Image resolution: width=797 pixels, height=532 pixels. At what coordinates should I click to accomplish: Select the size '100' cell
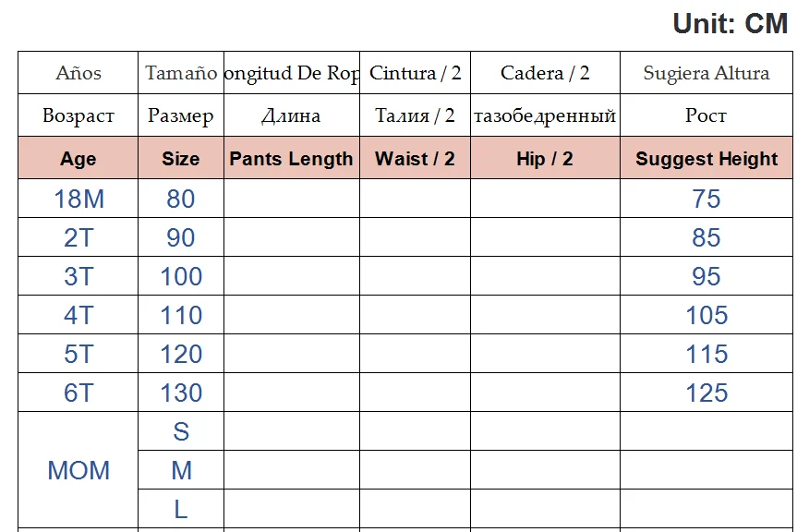[181, 276]
